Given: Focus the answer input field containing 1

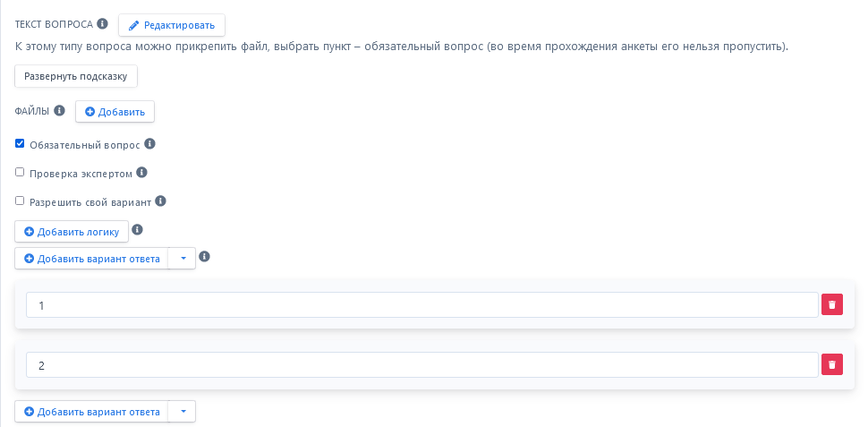Looking at the screenshot, I should pyautogui.click(x=421, y=305).
